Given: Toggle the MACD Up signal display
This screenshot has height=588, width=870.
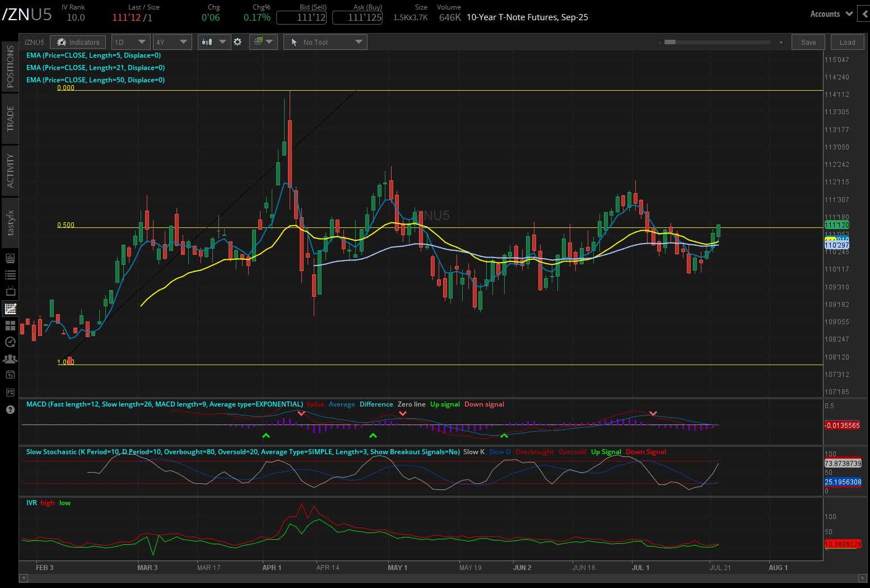Looking at the screenshot, I should click(x=445, y=404).
